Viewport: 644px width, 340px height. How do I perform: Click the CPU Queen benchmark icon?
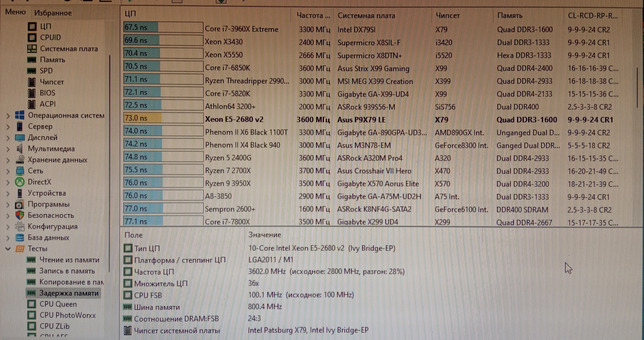tap(32, 304)
